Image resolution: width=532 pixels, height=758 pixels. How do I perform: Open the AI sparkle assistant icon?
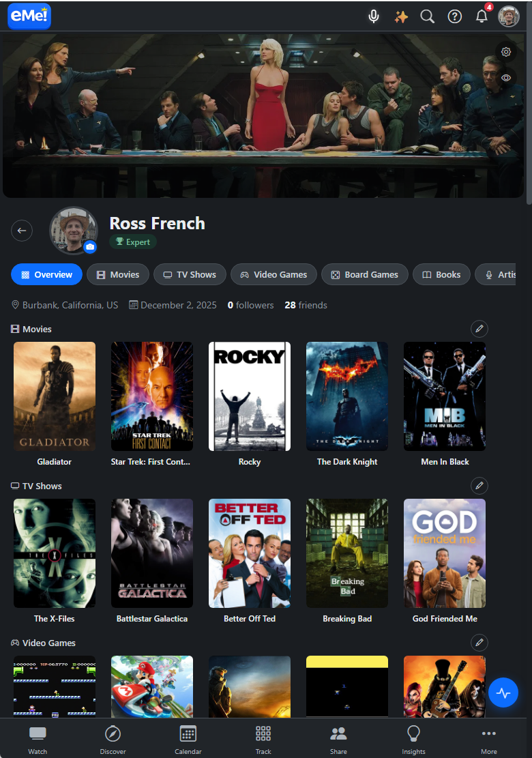400,16
